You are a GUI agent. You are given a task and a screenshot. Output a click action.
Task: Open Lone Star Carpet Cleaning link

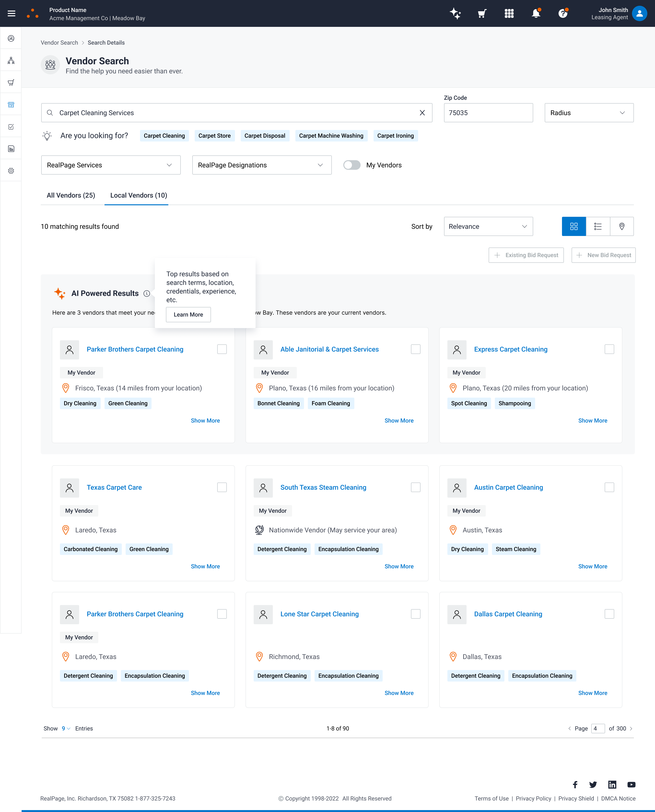(x=319, y=614)
